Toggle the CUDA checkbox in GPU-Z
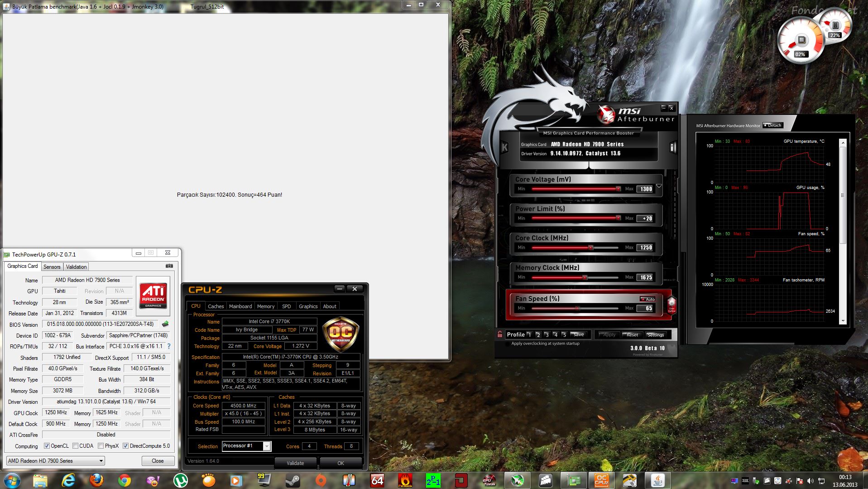This screenshot has height=489, width=868. tap(75, 446)
